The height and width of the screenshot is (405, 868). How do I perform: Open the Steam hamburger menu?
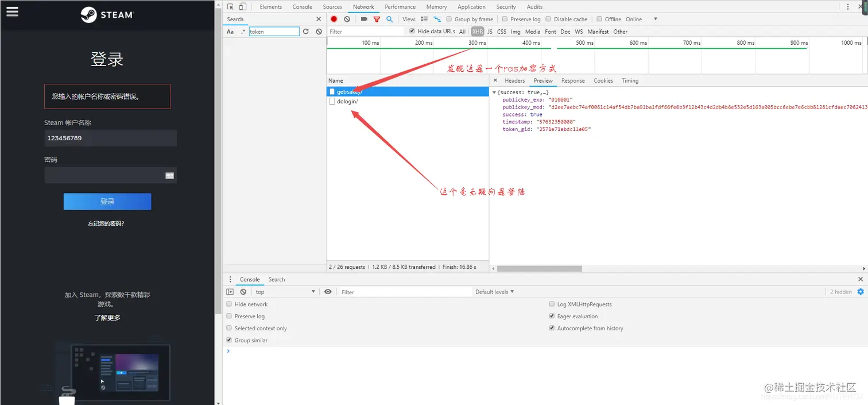[12, 11]
